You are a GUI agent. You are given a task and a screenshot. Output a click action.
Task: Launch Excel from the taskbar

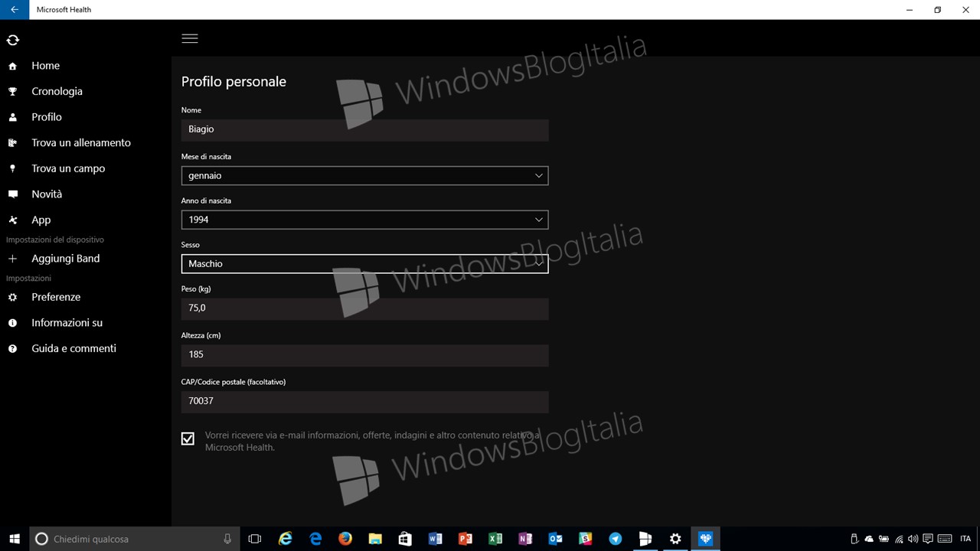(495, 539)
